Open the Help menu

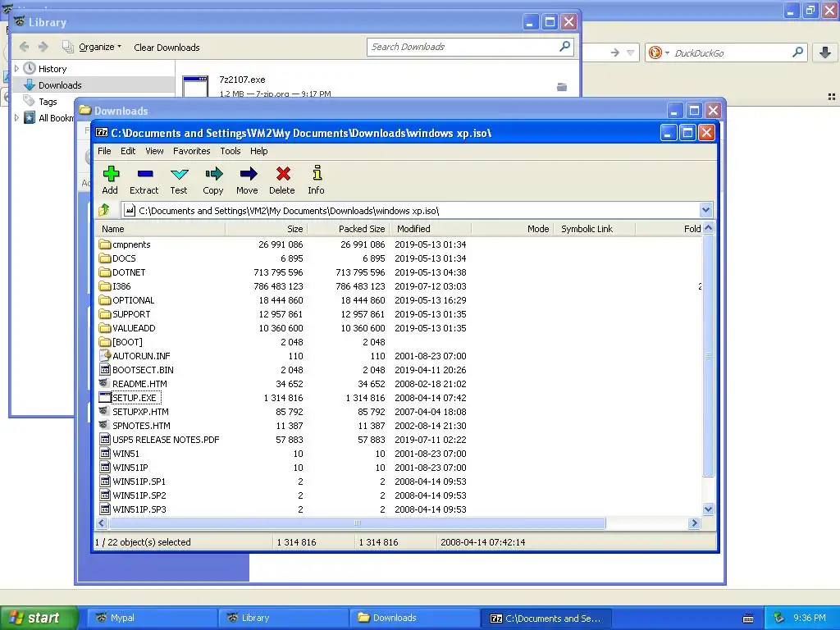[x=258, y=151]
